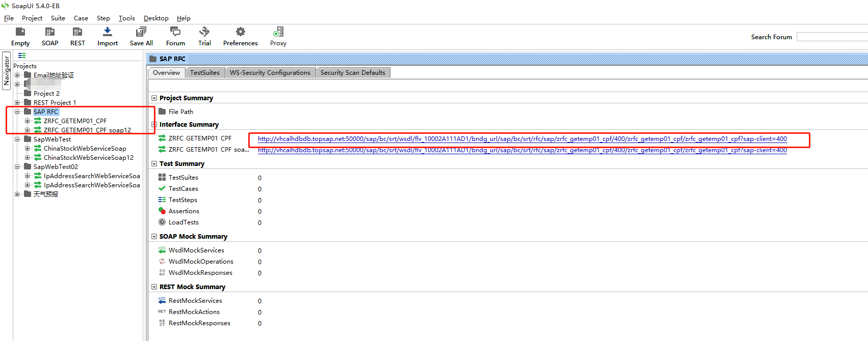868x341 pixels.
Task: Click the ZRFC GETEMP01 CPF interface summary icon
Action: click(162, 138)
